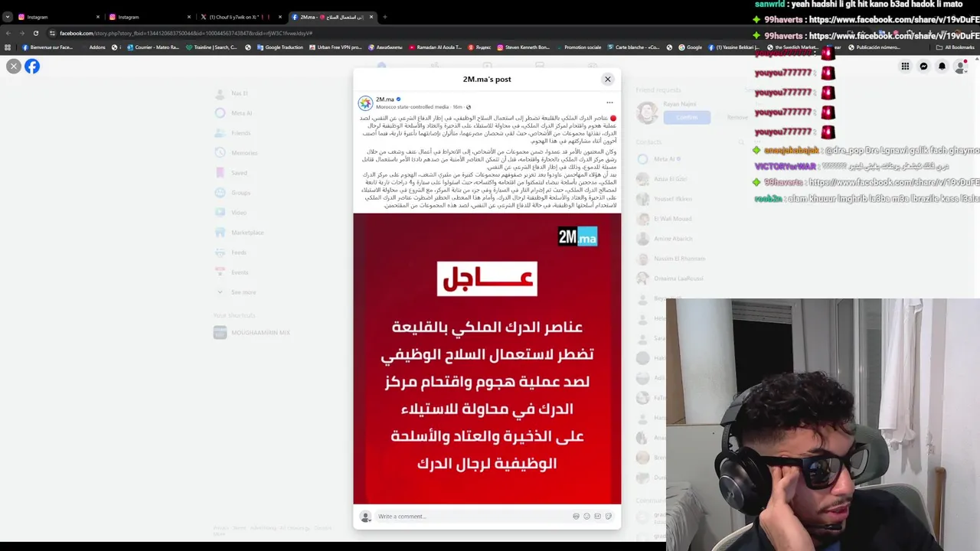The height and width of the screenshot is (551, 980).
Task: Click the gray X beside Facebook logo
Action: tap(13, 67)
